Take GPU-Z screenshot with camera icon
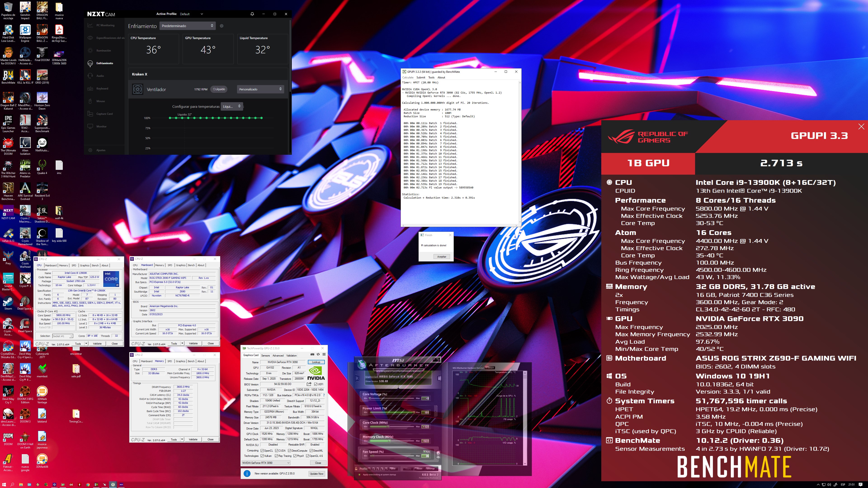868x488 pixels. click(312, 354)
